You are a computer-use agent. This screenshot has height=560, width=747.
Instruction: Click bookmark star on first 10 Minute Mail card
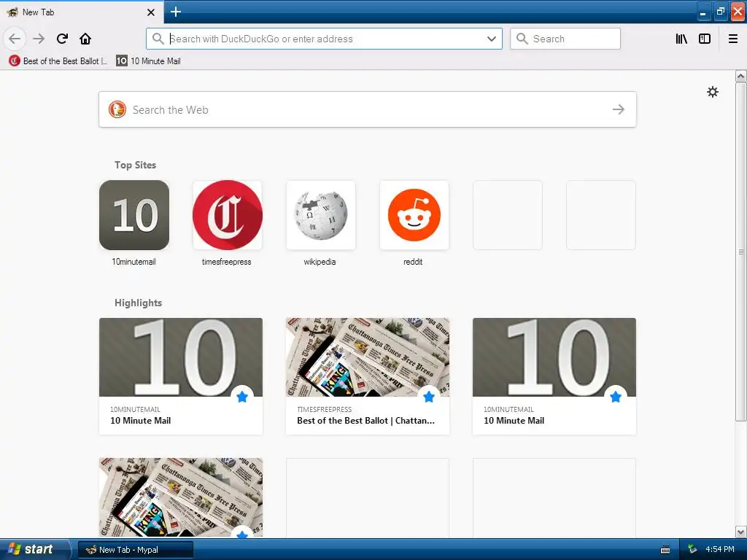242,397
